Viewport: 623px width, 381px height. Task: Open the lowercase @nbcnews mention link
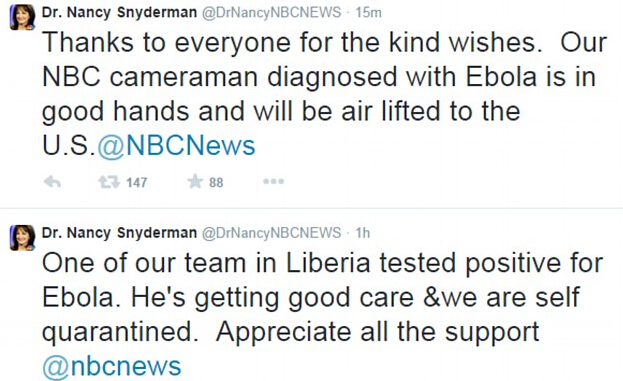(x=112, y=366)
